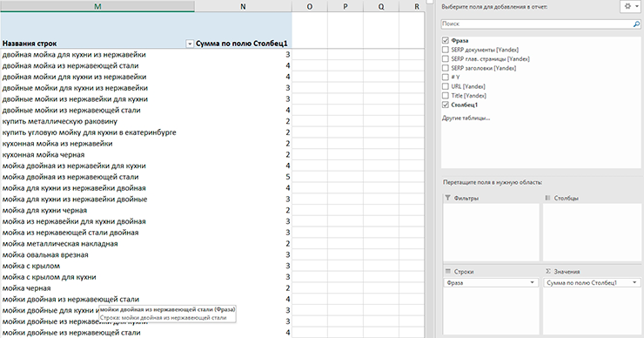This screenshot has width=644, height=338.
Task: Select column O header
Action: pos(310,6)
